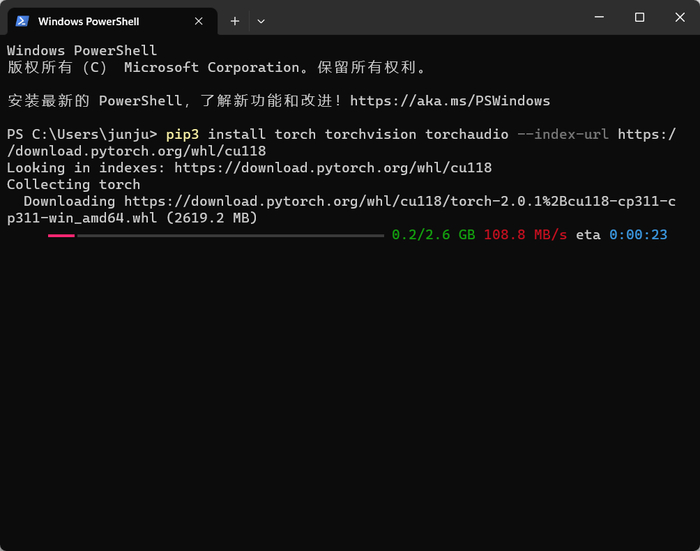Click the PS C:\Users\junju> prompt
Viewport: 700px width, 551px height.
coord(82,134)
